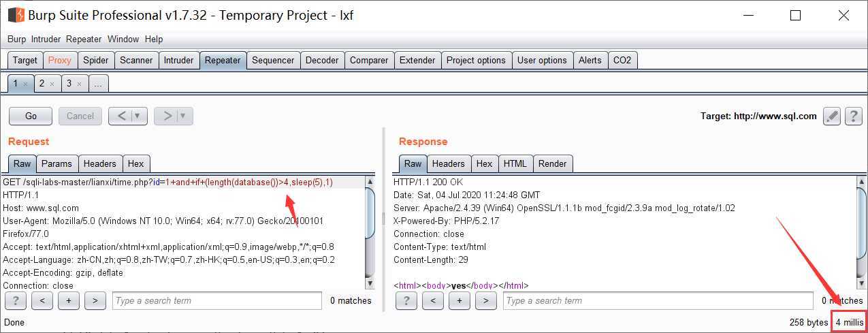Show request Params view
868x333 pixels.
[57, 163]
